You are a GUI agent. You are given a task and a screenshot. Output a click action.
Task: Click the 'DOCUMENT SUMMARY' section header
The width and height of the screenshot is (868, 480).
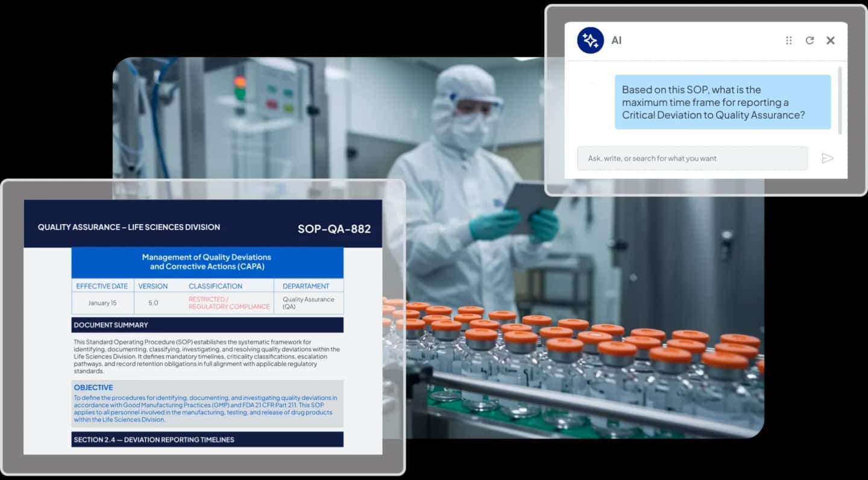pos(207,325)
